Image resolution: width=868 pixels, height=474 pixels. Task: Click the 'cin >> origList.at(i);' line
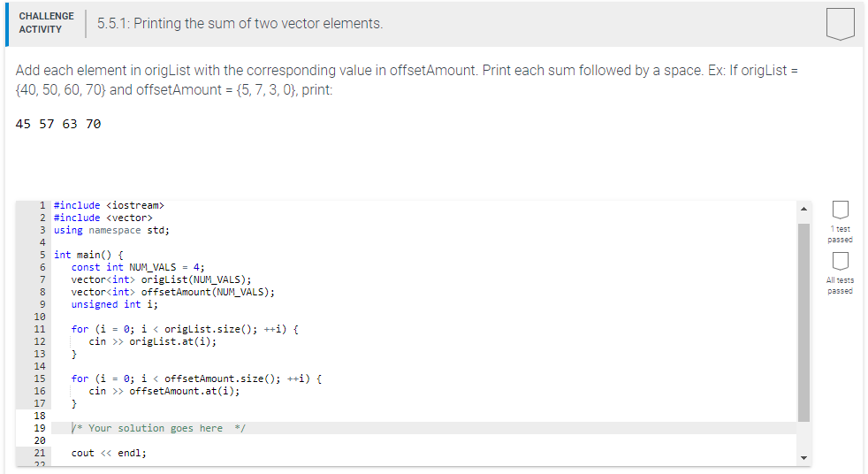(x=153, y=341)
